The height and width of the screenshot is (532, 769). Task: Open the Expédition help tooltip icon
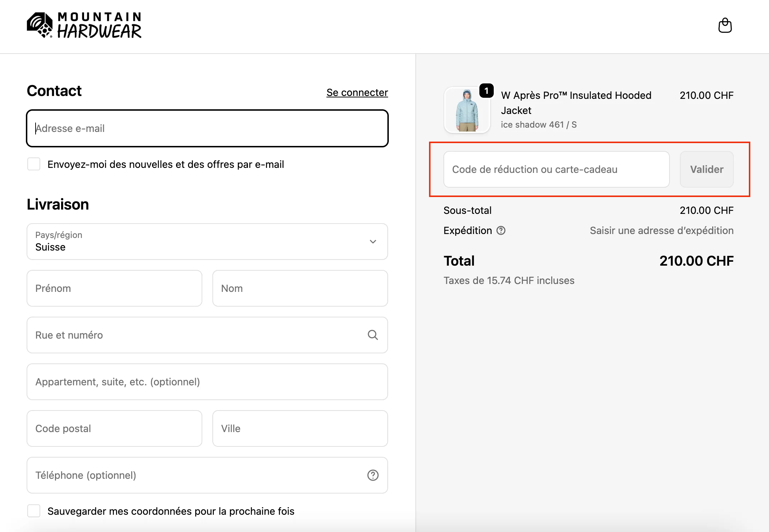tap(502, 230)
